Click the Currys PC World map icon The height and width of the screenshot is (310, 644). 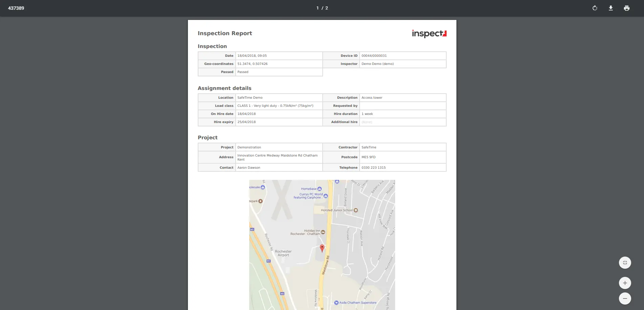point(326,196)
